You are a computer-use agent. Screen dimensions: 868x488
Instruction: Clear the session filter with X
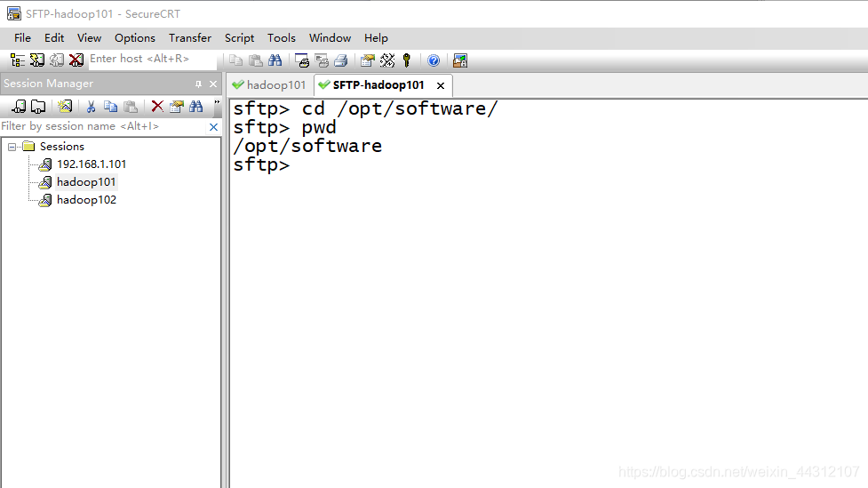(214, 127)
